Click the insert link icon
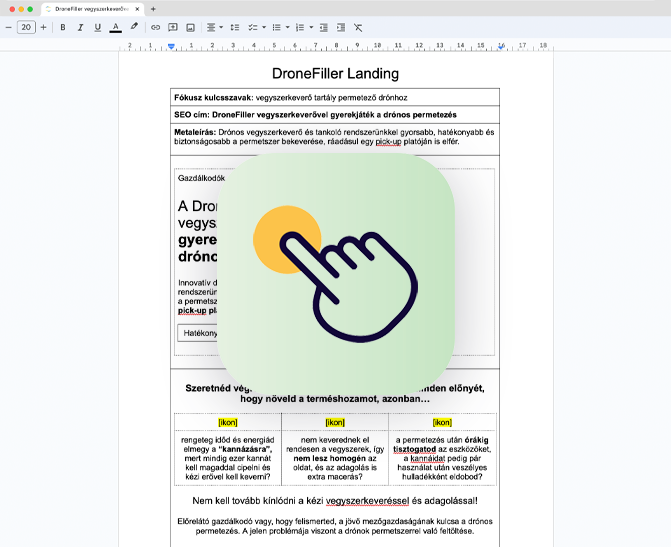 coord(155,27)
